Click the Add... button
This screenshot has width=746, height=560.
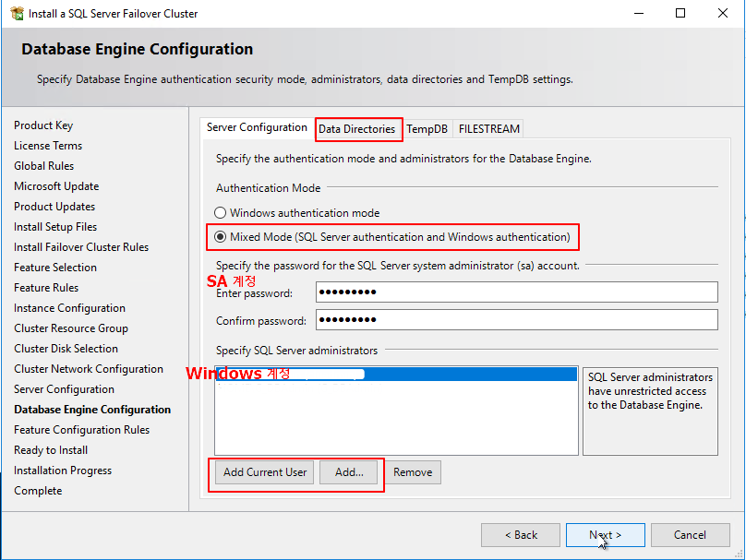tap(349, 472)
